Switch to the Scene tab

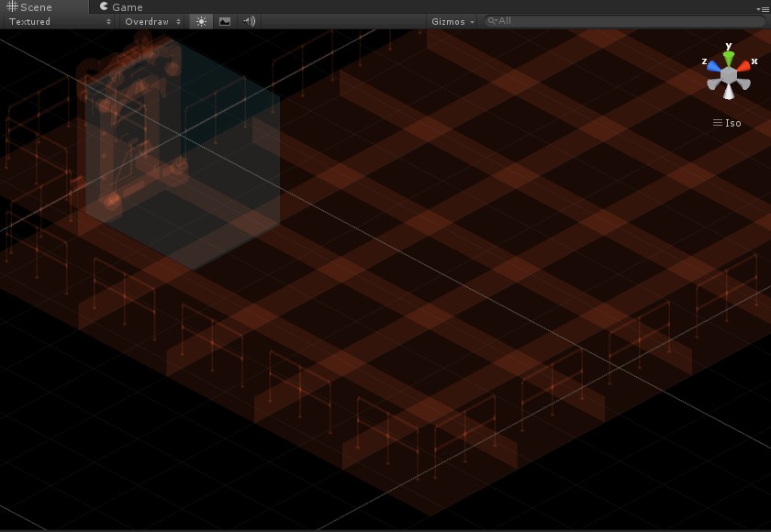37,7
